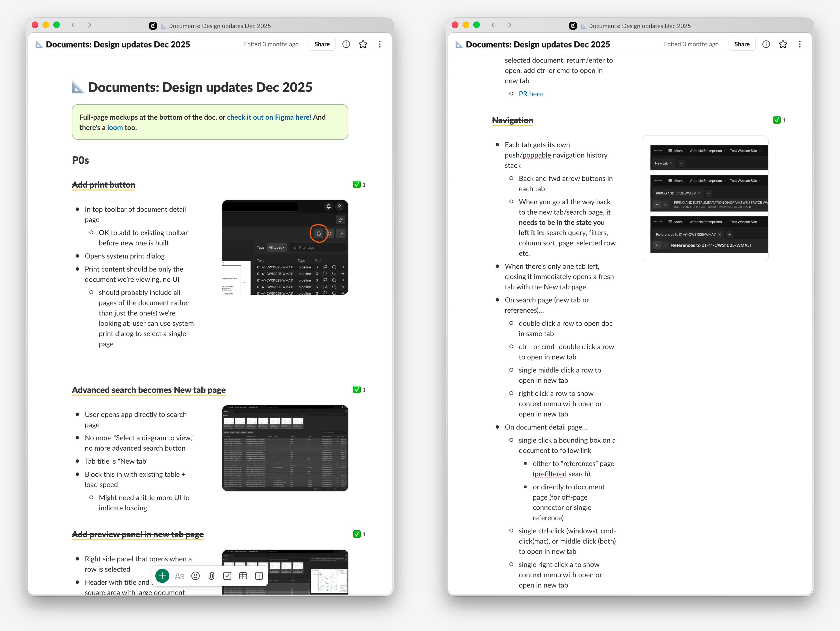The image size is (840, 631).
Task: Star the left document as a favorite
Action: click(363, 44)
